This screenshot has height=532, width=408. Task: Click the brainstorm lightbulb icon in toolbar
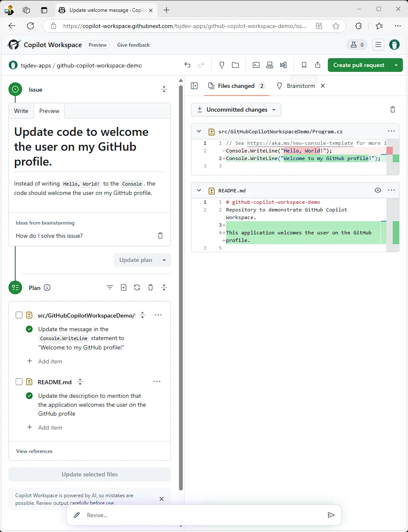[221, 65]
